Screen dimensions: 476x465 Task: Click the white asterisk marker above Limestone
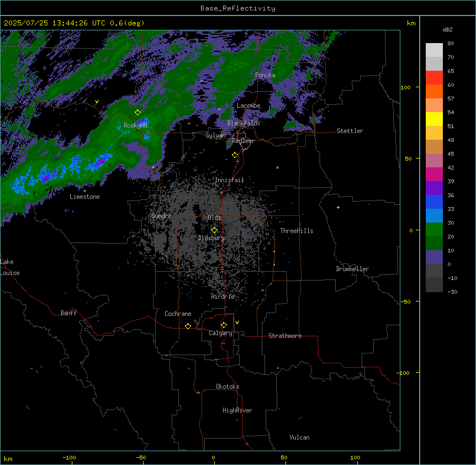[84, 191]
